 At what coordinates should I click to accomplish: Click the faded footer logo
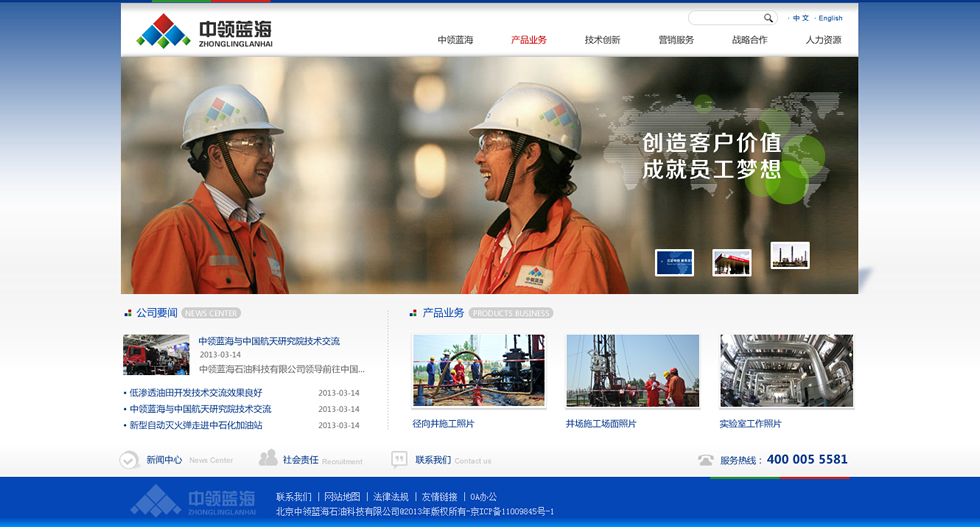193,499
